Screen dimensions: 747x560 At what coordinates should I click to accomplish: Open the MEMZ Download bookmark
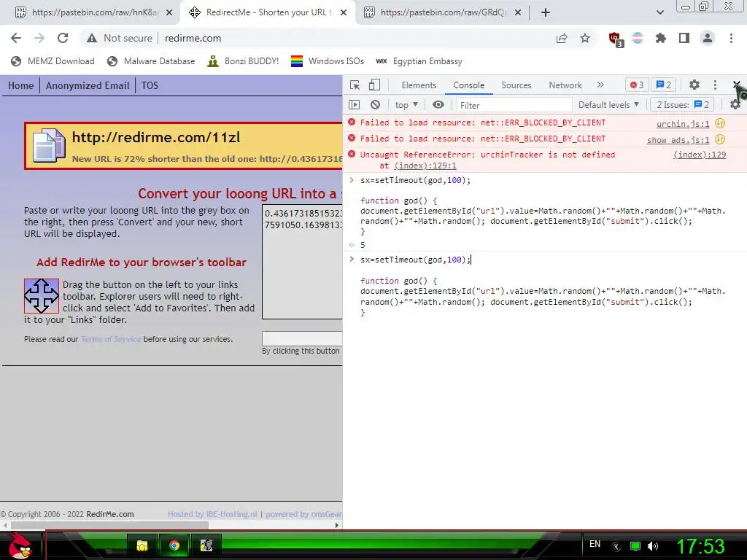(x=53, y=61)
